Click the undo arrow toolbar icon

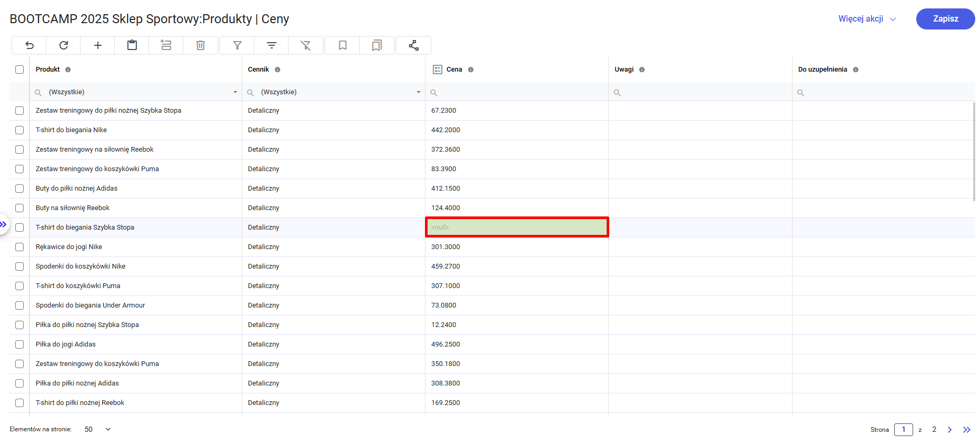29,45
